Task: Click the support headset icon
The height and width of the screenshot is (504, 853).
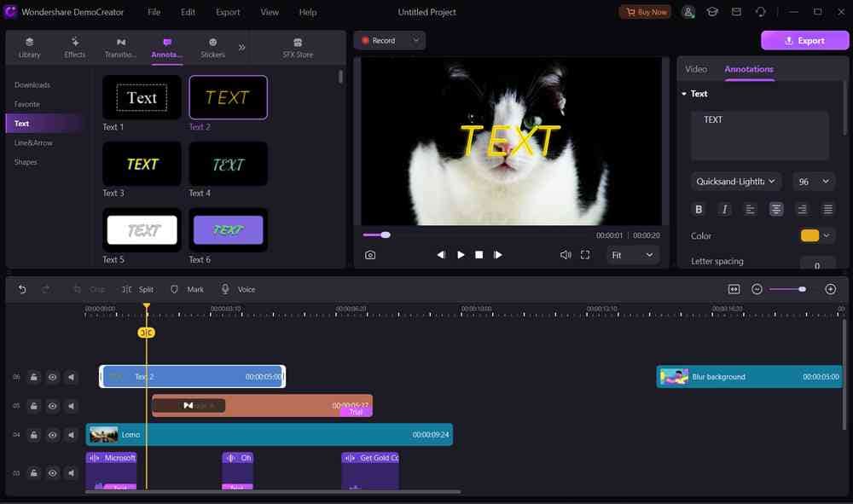Action: coord(761,12)
